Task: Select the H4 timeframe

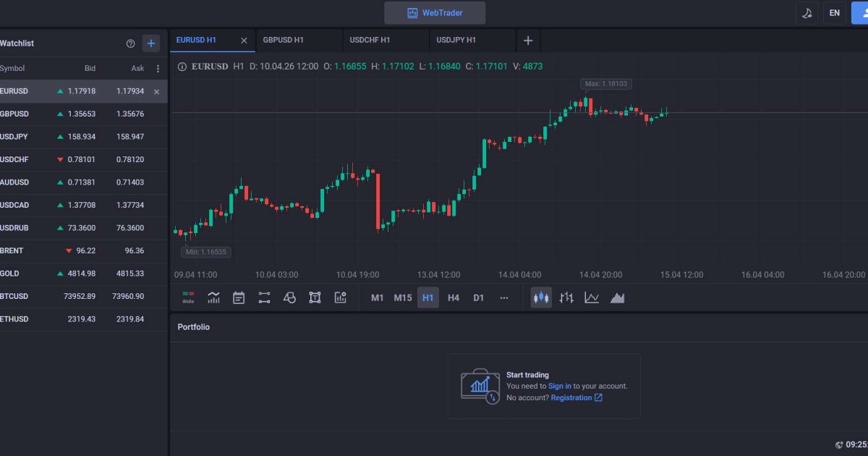Action: 454,297
